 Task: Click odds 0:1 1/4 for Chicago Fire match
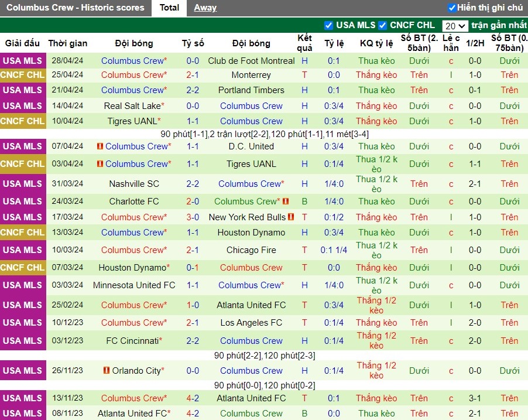334,250
